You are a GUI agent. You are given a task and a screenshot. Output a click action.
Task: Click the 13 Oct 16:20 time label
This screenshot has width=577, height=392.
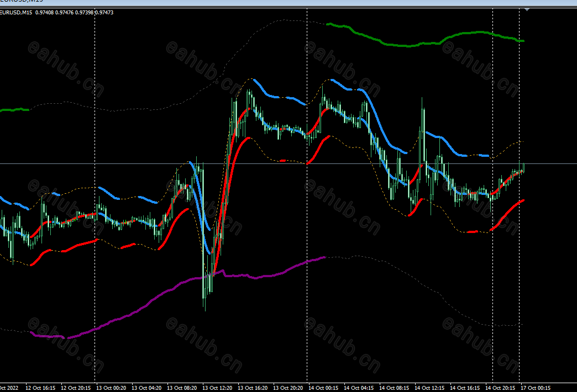pyautogui.click(x=253, y=388)
